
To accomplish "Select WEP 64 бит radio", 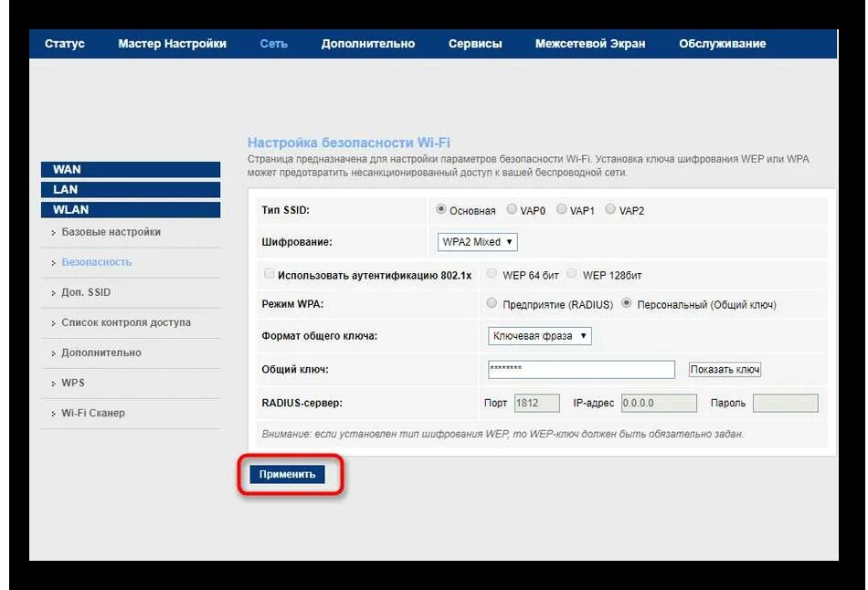I will click(x=492, y=273).
